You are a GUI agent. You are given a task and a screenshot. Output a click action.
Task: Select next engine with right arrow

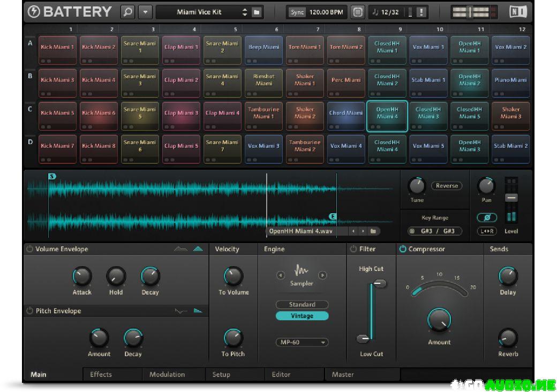(322, 275)
